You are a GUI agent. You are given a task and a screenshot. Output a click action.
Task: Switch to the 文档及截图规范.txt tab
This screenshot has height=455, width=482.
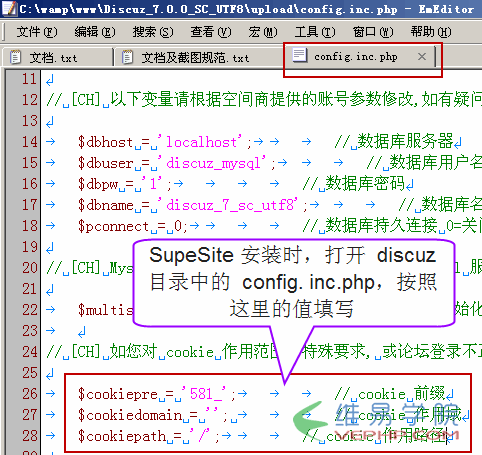point(198,57)
